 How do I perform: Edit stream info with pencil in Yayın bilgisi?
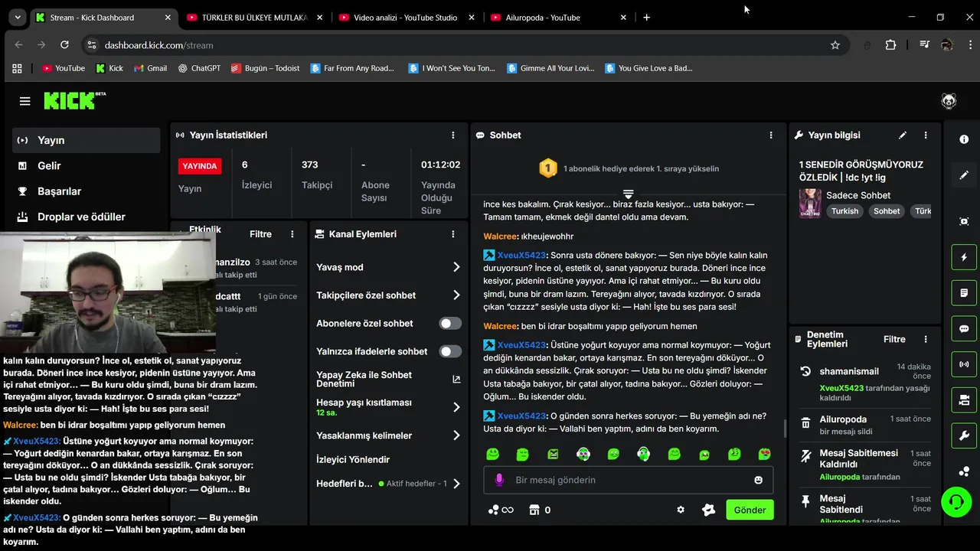903,135
